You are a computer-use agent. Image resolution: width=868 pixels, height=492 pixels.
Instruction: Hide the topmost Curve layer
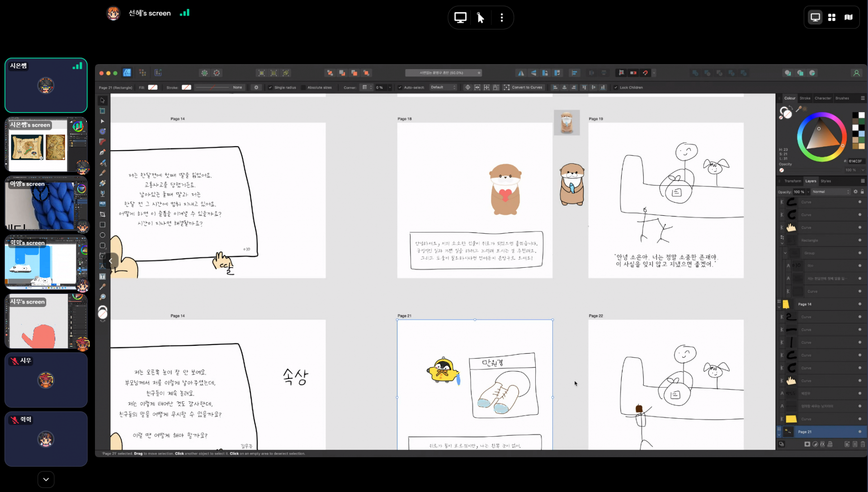click(x=859, y=202)
